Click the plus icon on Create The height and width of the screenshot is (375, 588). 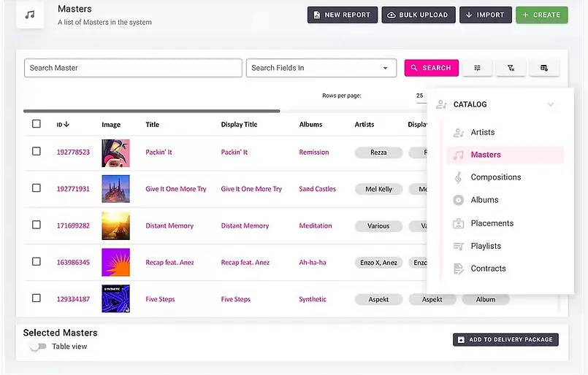click(x=525, y=15)
